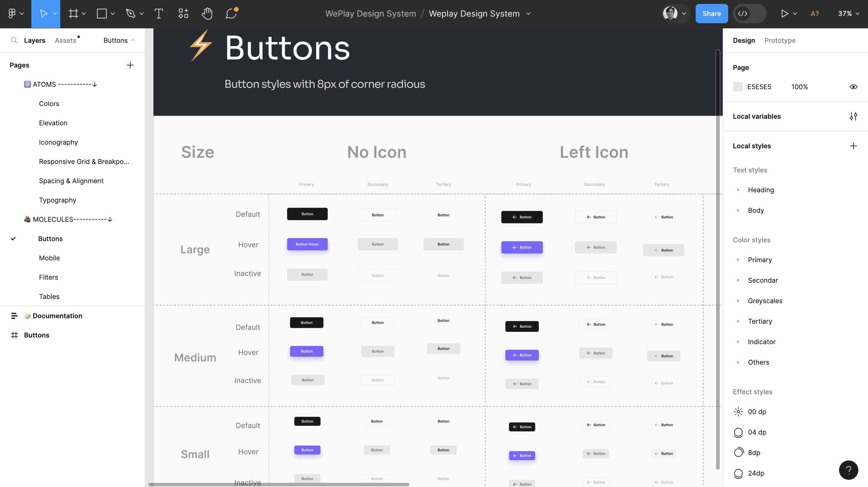Switch to the Assets tab
Screen dimensions: 868x487
(65, 40)
